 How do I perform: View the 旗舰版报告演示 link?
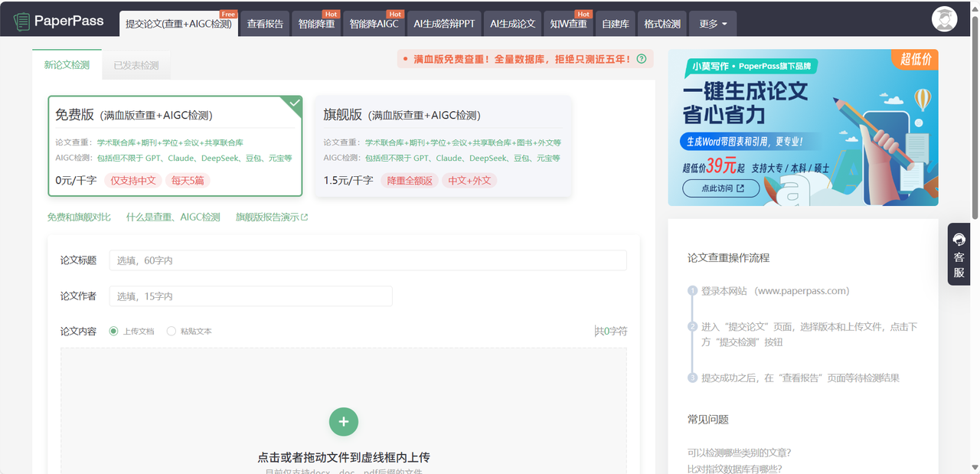tap(272, 217)
